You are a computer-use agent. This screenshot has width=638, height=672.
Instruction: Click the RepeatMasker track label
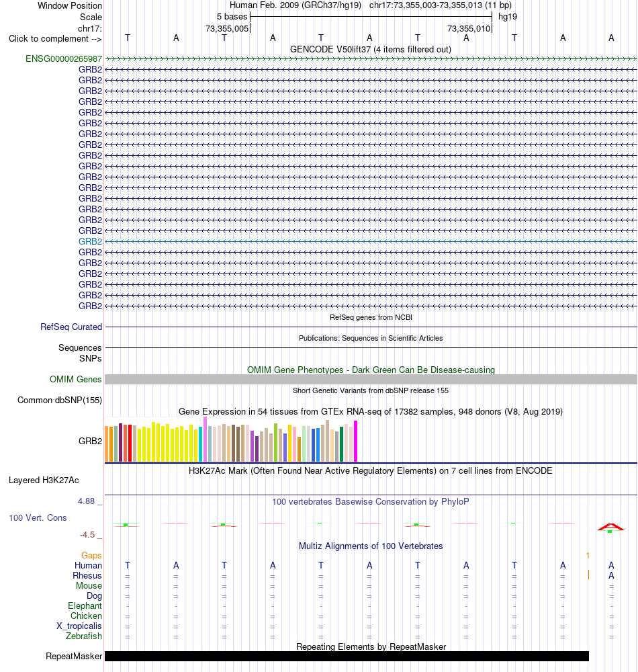click(74, 656)
